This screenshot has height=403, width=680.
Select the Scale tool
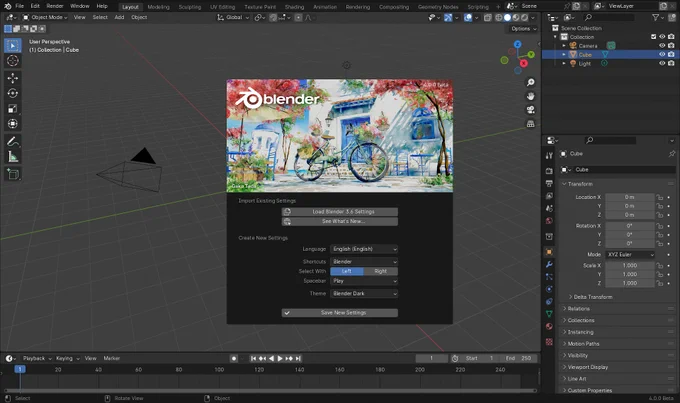tap(13, 108)
